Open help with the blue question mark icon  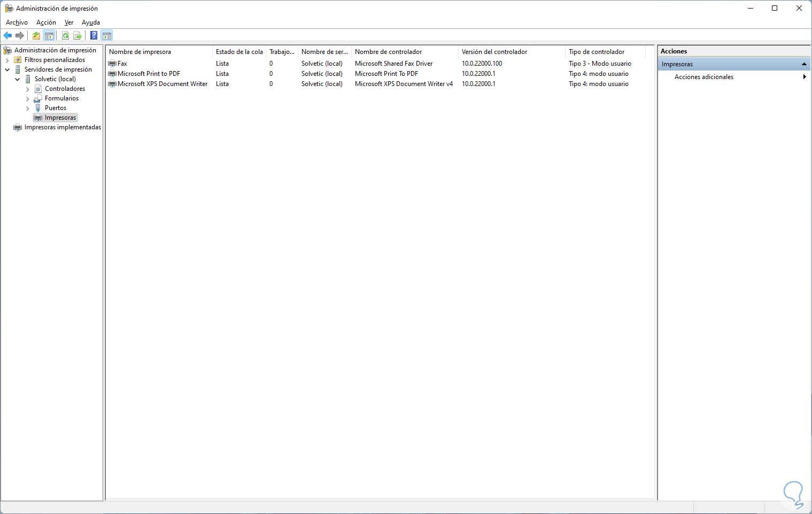(94, 36)
